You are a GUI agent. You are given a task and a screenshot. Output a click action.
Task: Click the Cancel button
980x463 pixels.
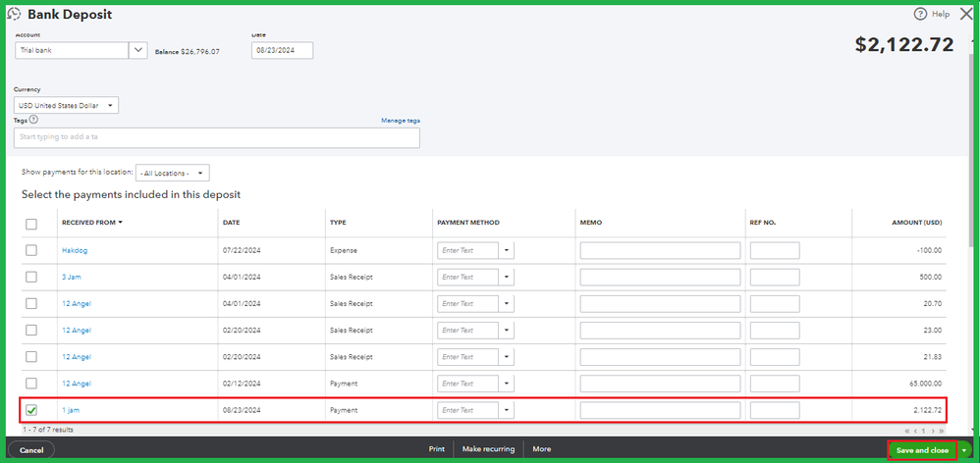click(x=31, y=450)
